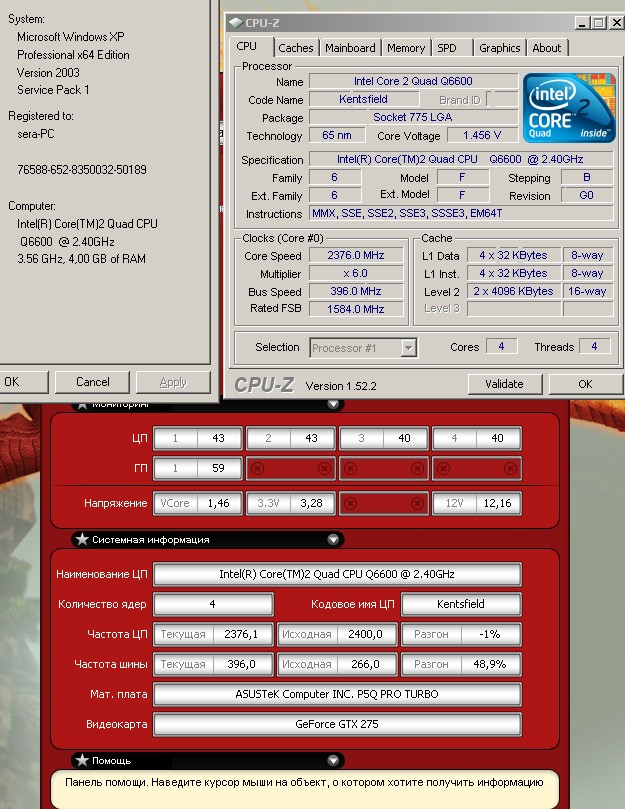Click the Intel Core 2 Quad logo
The image size is (625, 809).
tap(569, 108)
